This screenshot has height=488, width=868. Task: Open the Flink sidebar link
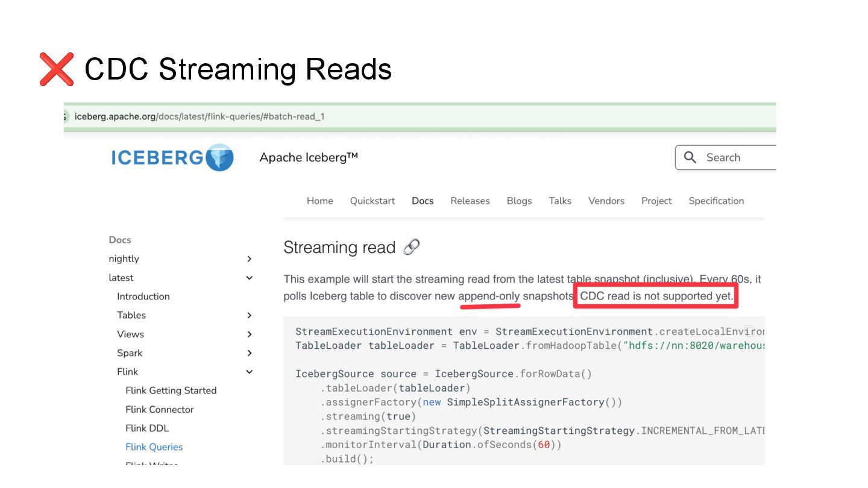click(x=127, y=372)
